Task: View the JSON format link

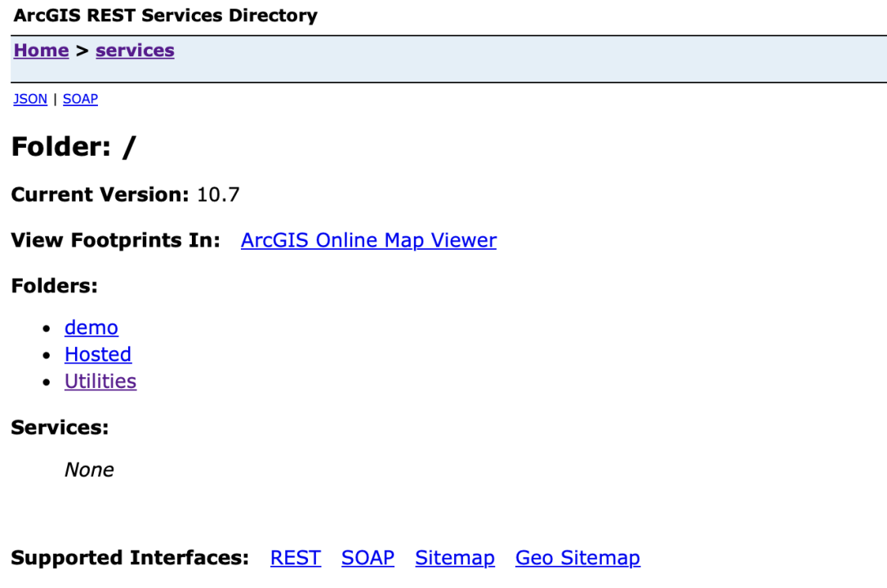Action: [x=30, y=99]
